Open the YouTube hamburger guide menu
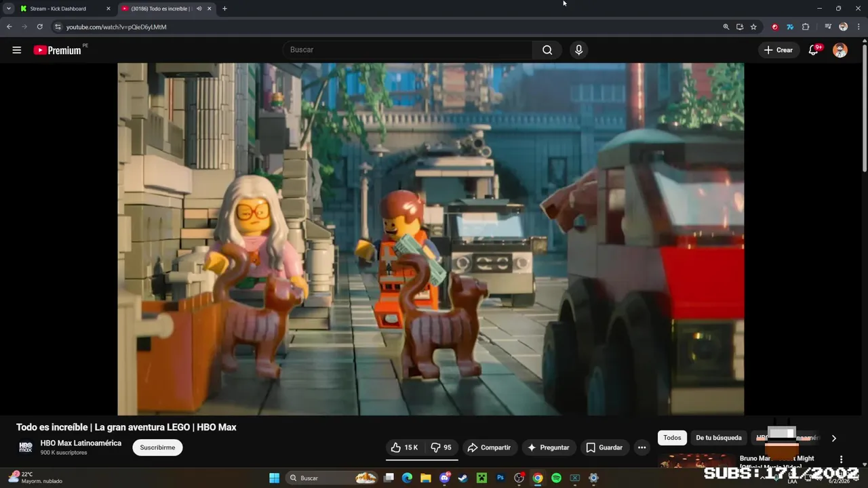 tap(17, 50)
